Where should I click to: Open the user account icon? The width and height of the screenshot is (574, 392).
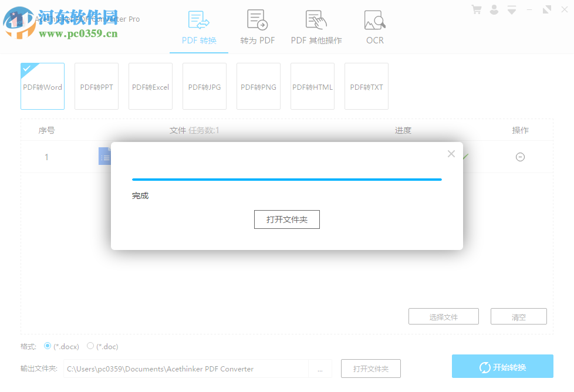point(494,9)
